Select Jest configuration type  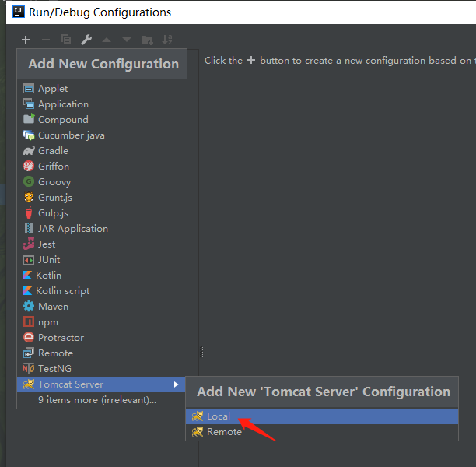(102, 244)
